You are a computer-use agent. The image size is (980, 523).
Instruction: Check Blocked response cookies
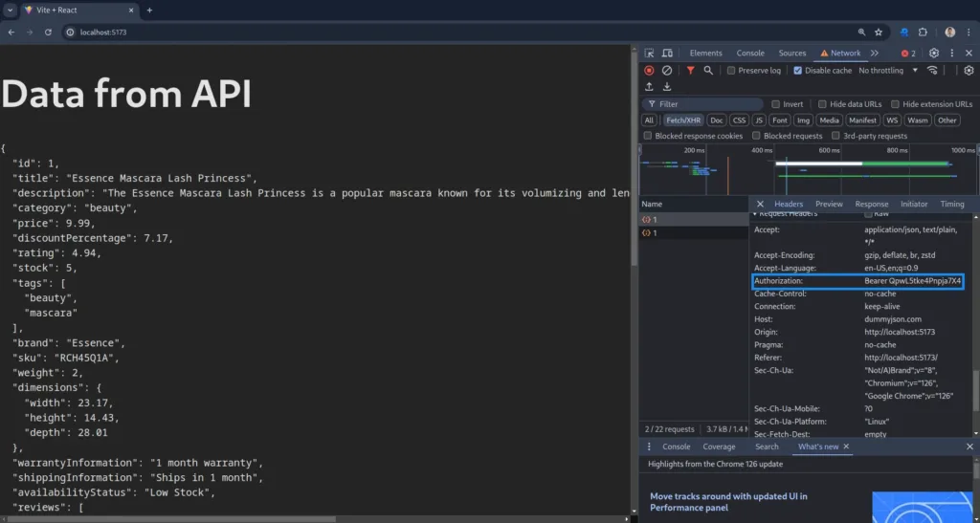(x=648, y=136)
